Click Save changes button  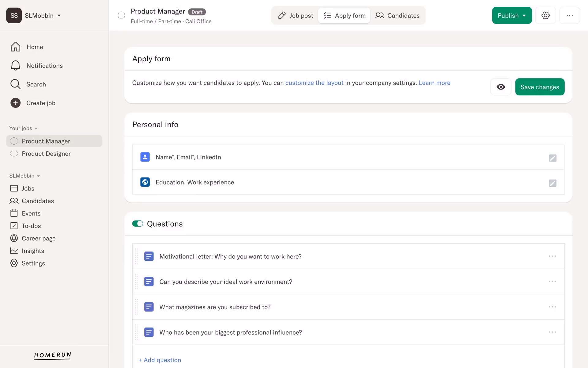coord(540,87)
